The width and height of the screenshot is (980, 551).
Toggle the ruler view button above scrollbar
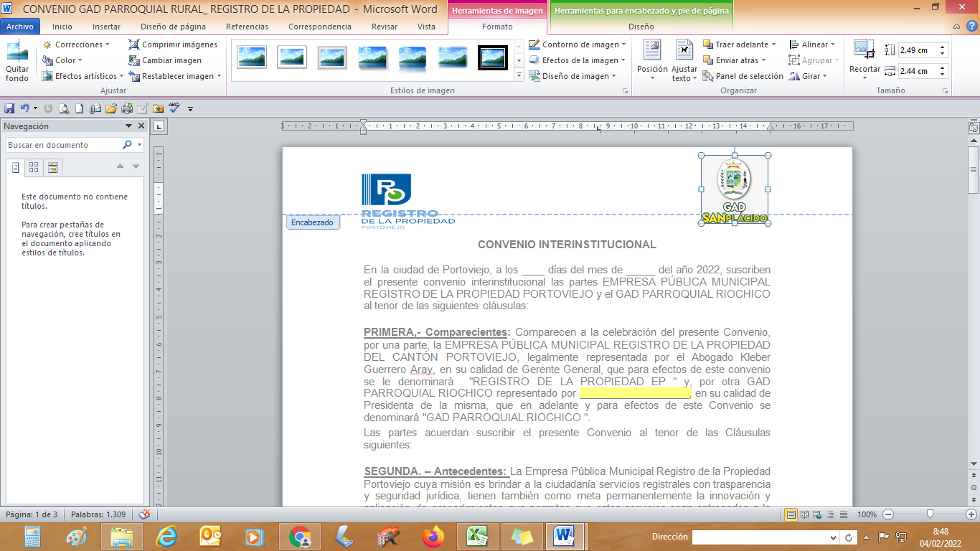click(x=974, y=128)
